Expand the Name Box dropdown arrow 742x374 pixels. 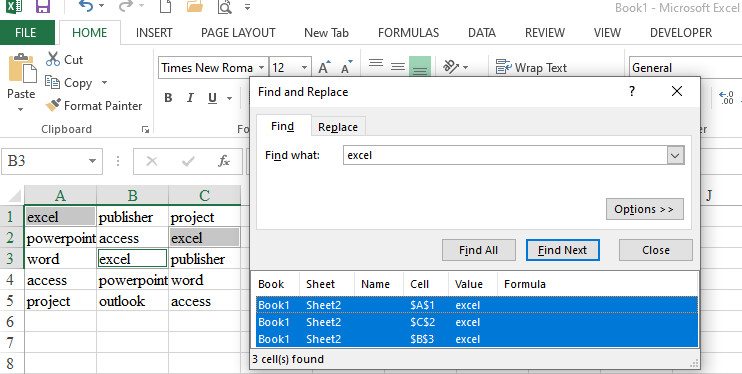click(92, 161)
